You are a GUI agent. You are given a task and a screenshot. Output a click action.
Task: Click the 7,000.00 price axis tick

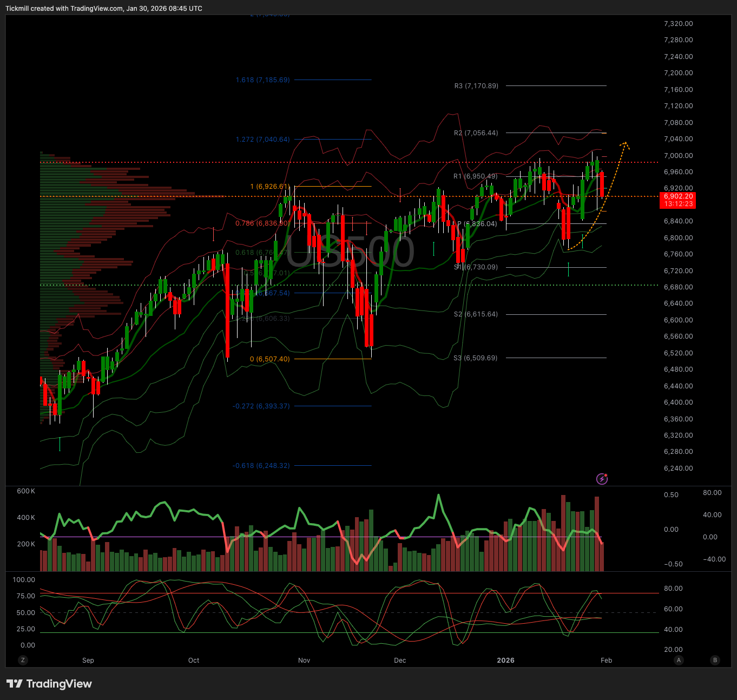678,156
